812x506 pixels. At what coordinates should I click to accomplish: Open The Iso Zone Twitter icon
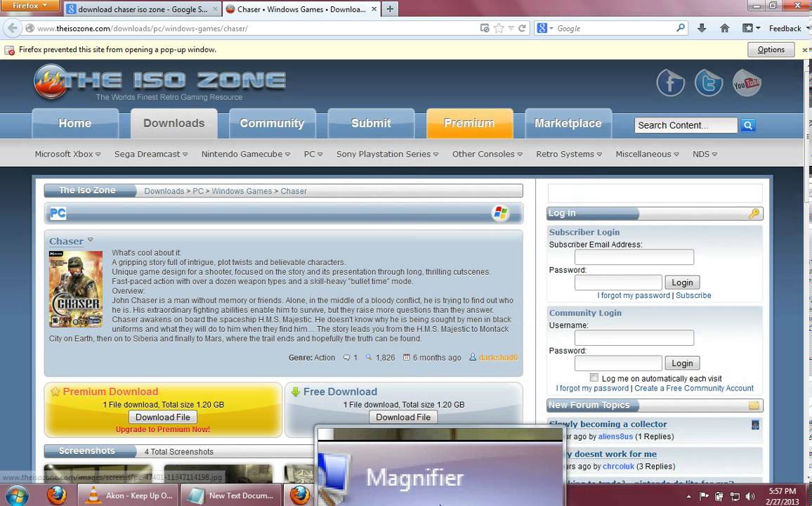click(709, 83)
